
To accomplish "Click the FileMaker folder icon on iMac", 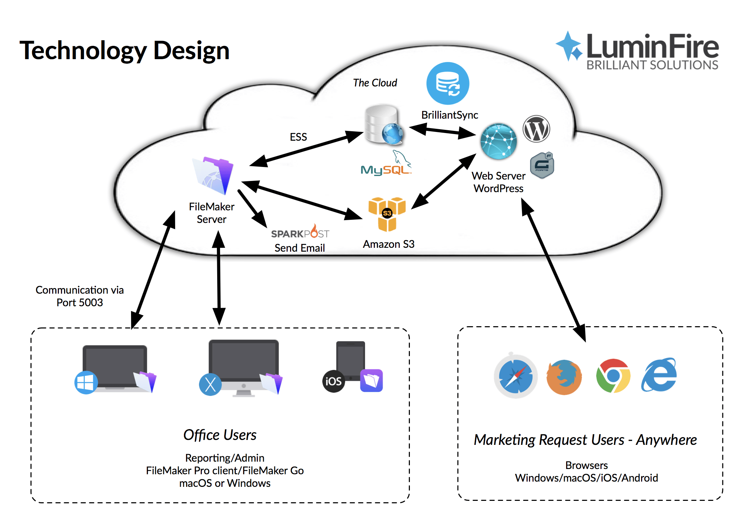I will [271, 384].
